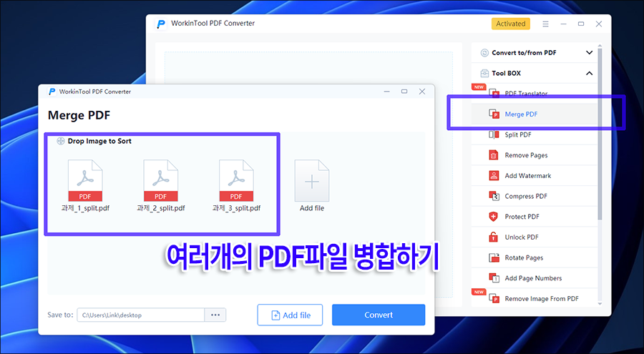644x354 pixels.
Task: Click the Compress PDF menu label
Action: pyautogui.click(x=526, y=196)
